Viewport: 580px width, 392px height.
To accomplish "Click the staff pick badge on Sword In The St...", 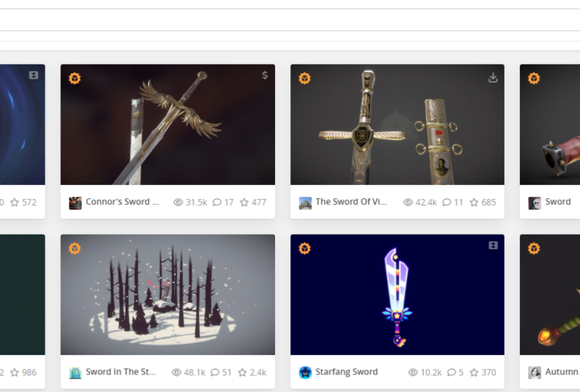I will (x=75, y=248).
